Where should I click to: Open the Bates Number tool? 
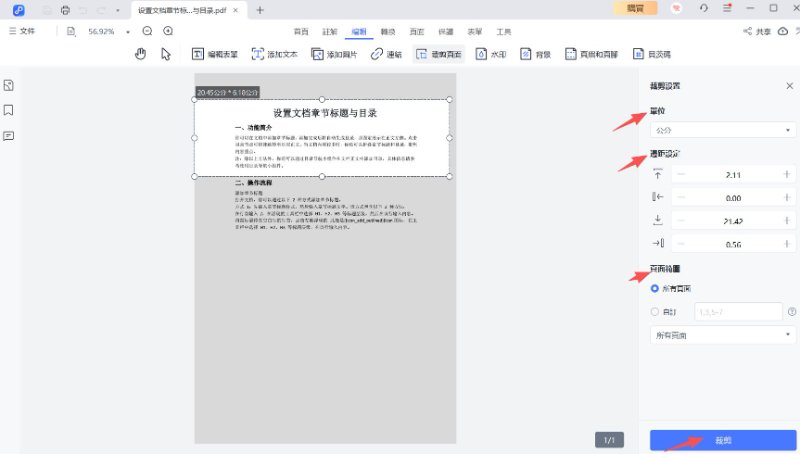[x=652, y=54]
